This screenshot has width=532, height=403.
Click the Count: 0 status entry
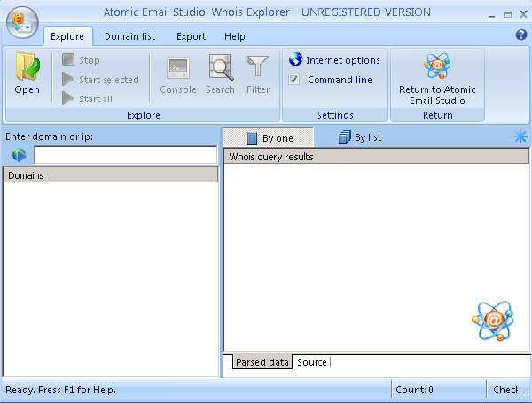click(x=414, y=390)
